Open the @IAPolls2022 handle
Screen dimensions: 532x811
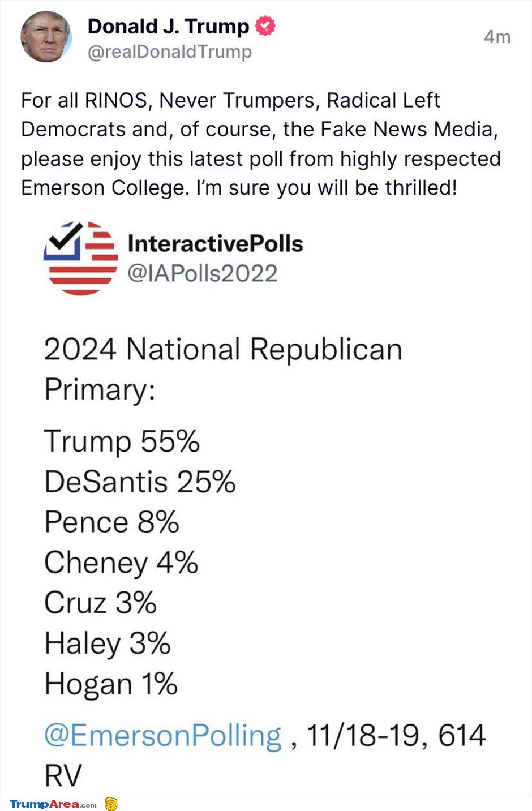tap(203, 273)
